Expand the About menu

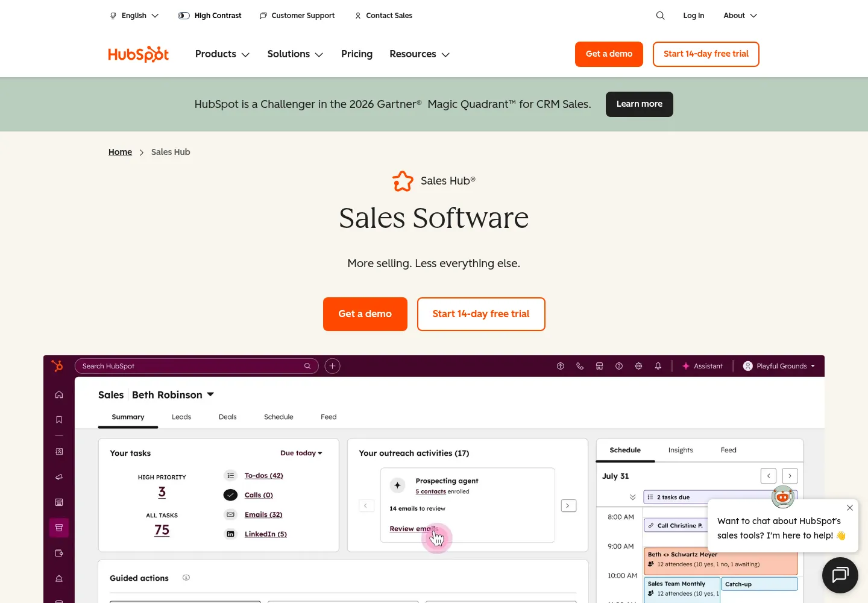point(740,16)
